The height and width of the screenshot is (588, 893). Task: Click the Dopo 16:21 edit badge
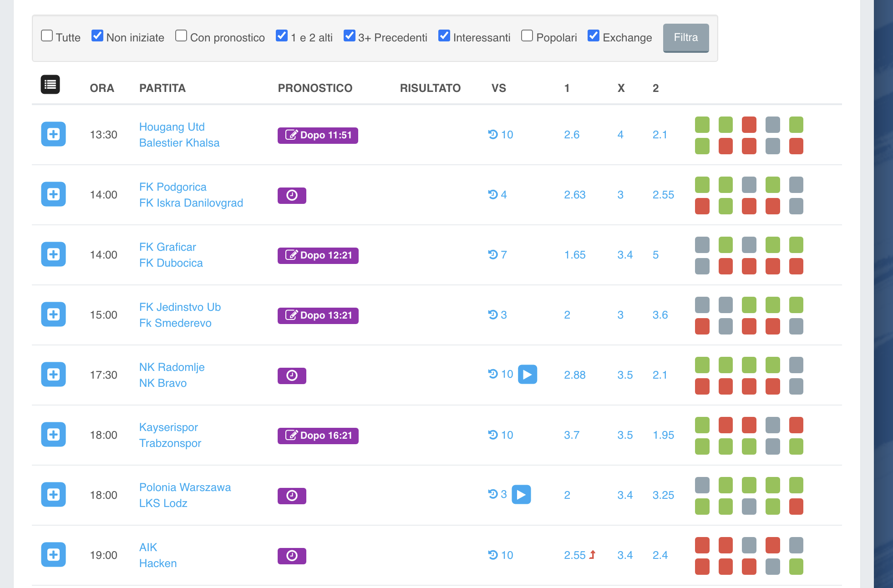(x=318, y=436)
